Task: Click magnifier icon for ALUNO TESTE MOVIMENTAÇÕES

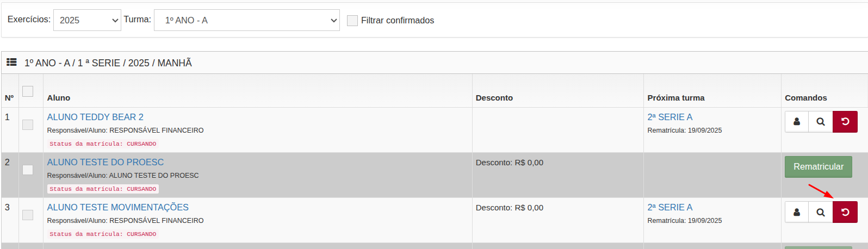Action: [821, 212]
